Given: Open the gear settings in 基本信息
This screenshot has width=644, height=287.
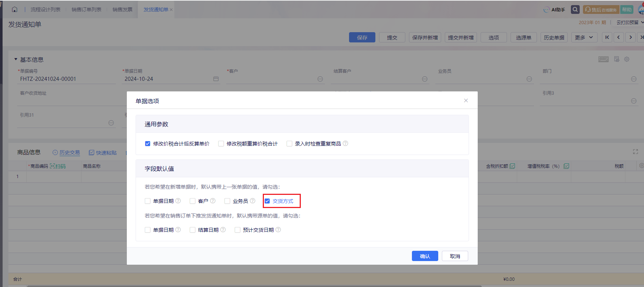Looking at the screenshot, I should point(627,59).
